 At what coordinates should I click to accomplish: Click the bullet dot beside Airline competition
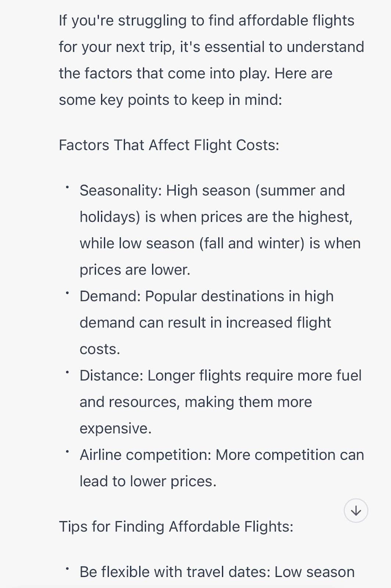coord(67,452)
